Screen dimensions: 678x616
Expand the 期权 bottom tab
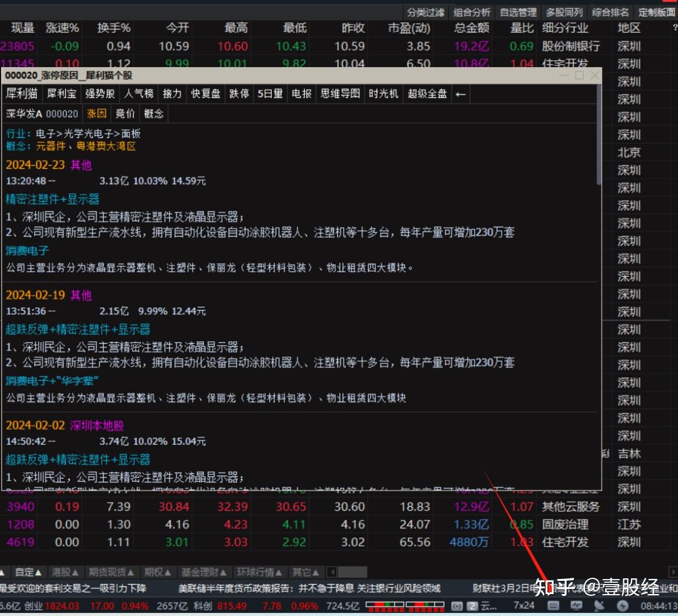pyautogui.click(x=157, y=571)
